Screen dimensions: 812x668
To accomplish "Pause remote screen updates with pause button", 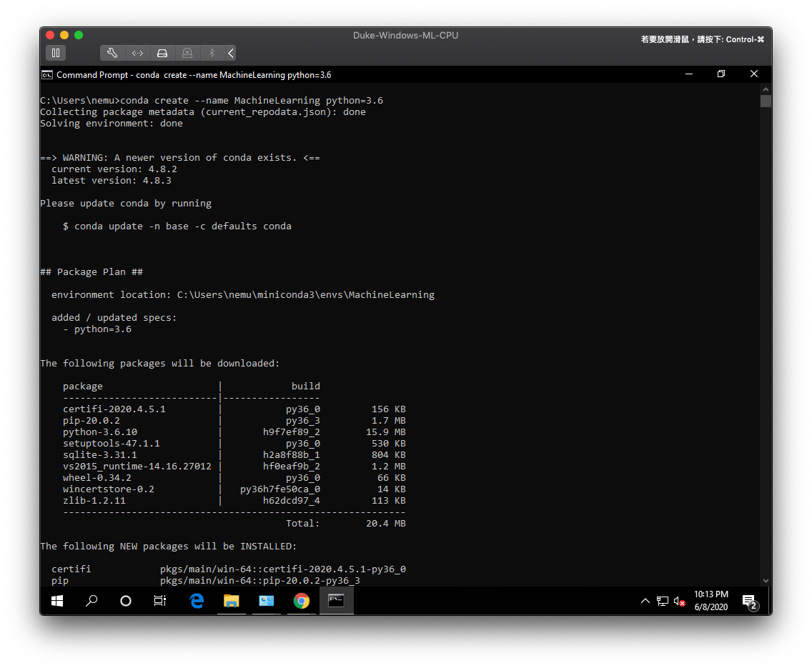I will pos(56,52).
